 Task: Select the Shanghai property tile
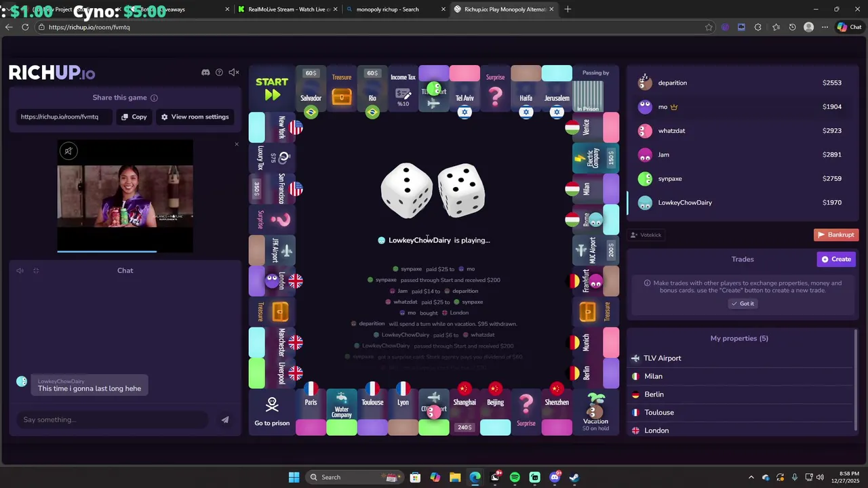(465, 412)
